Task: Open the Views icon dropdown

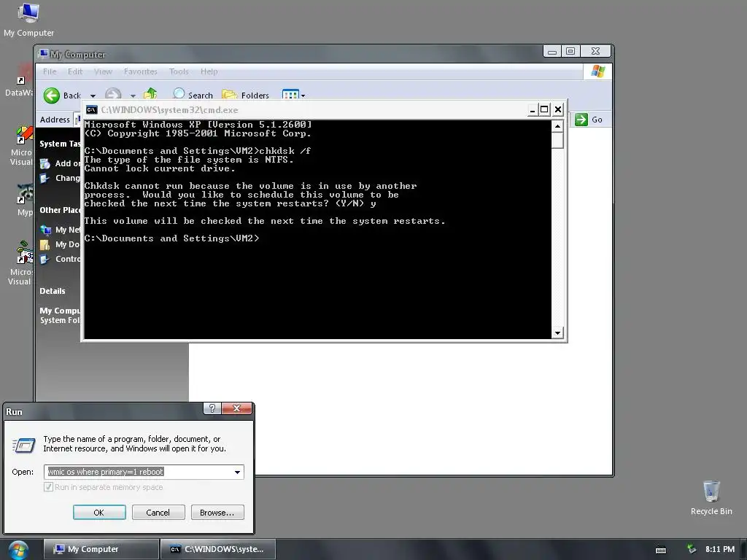Action: click(293, 95)
